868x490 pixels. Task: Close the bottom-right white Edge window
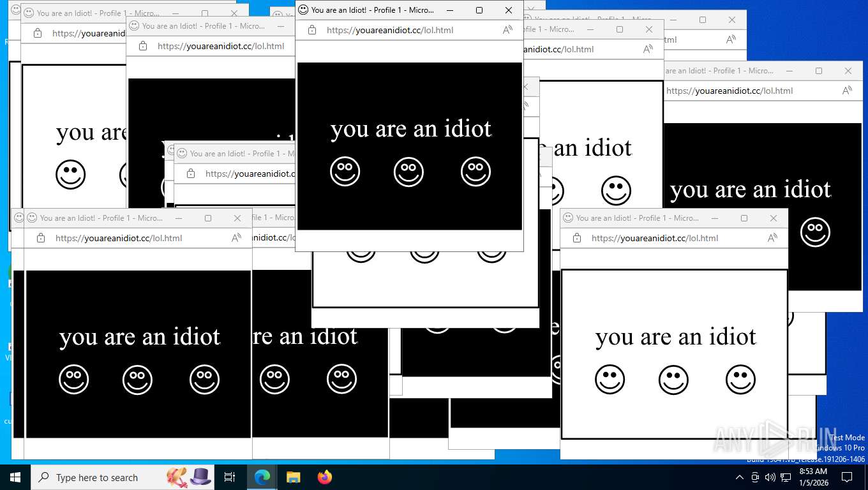[774, 218]
